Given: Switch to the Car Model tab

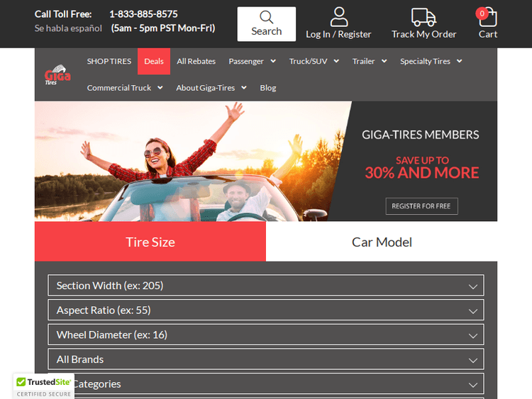Looking at the screenshot, I should point(382,242).
